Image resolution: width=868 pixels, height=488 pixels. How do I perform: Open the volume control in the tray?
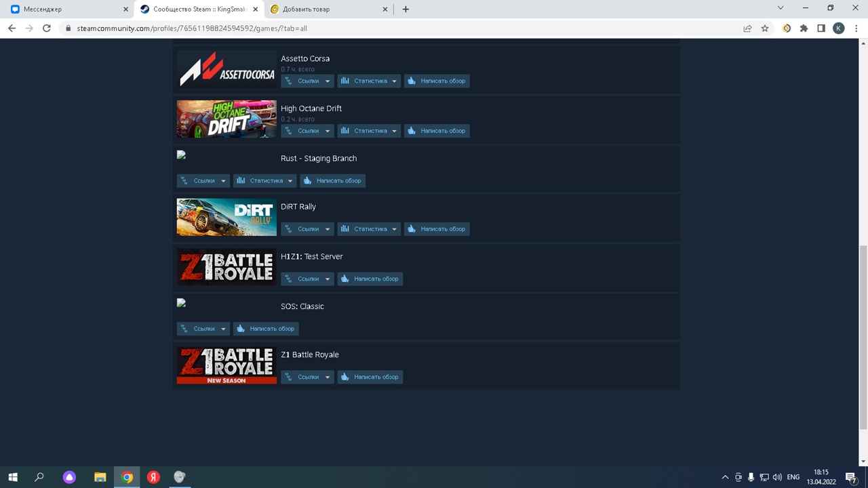777,477
